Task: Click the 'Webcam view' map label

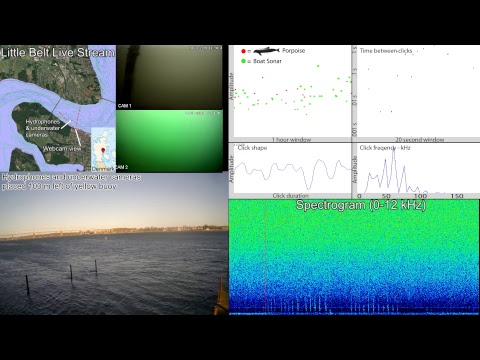Action: coord(62,149)
